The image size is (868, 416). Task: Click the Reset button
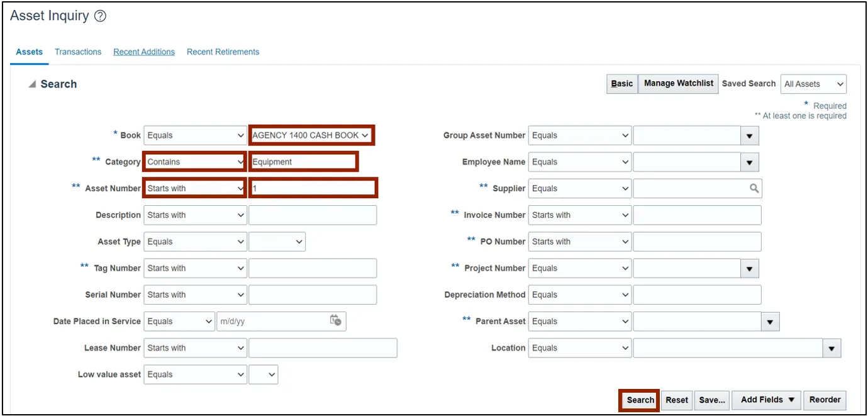click(x=677, y=400)
